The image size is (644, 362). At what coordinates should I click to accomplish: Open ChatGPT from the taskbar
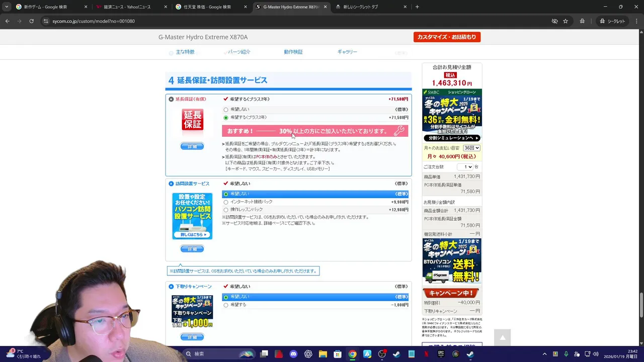coord(308,354)
